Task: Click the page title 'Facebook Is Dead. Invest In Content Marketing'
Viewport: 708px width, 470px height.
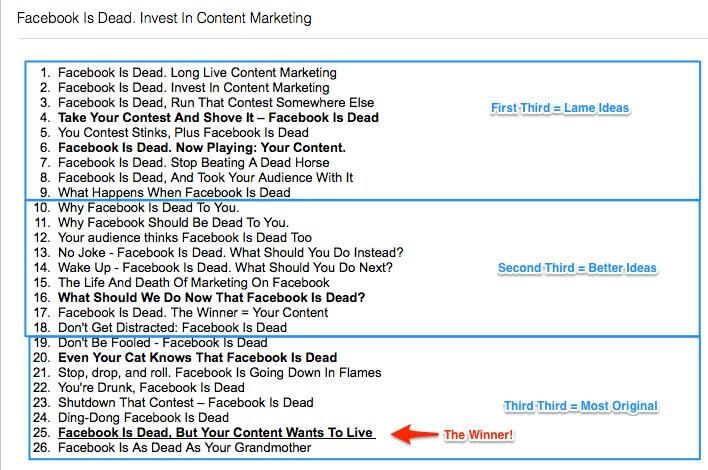Action: click(164, 18)
